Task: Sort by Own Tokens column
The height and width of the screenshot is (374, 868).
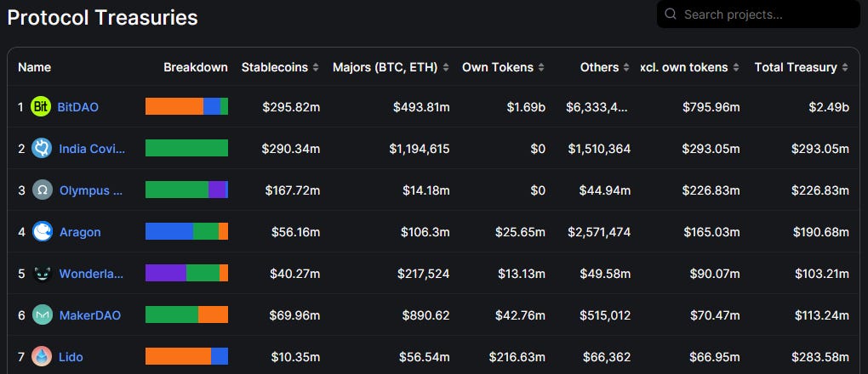Action: (503, 67)
